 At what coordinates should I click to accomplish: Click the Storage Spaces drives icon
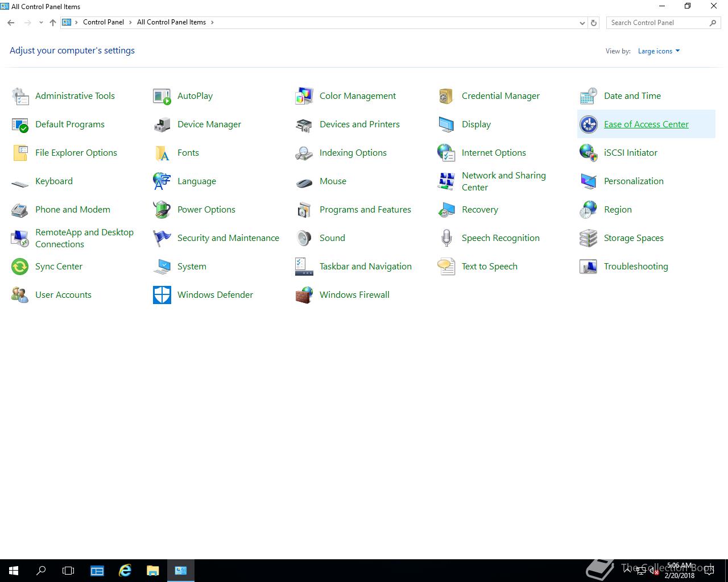pyautogui.click(x=589, y=238)
